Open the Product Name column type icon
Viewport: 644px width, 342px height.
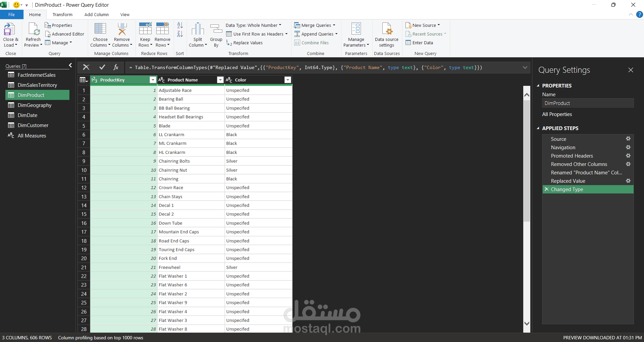(161, 80)
